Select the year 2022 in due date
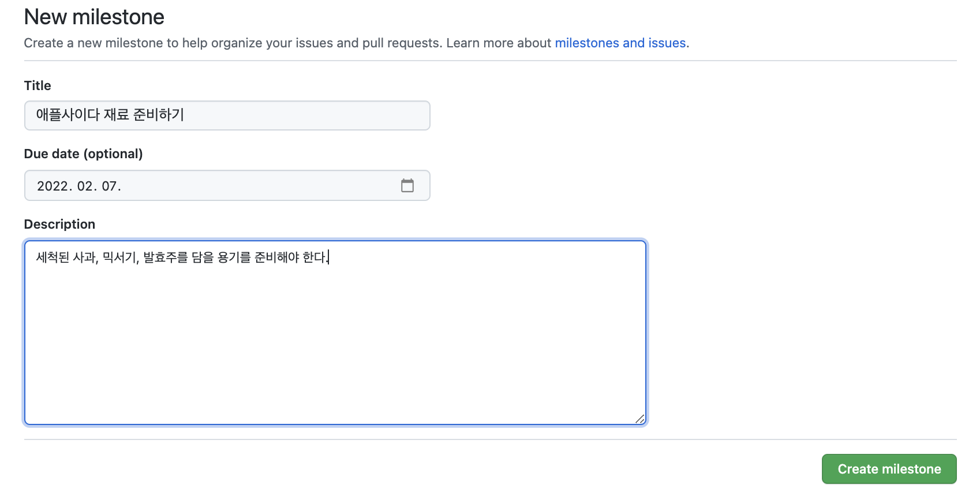980x492 pixels. 53,186
